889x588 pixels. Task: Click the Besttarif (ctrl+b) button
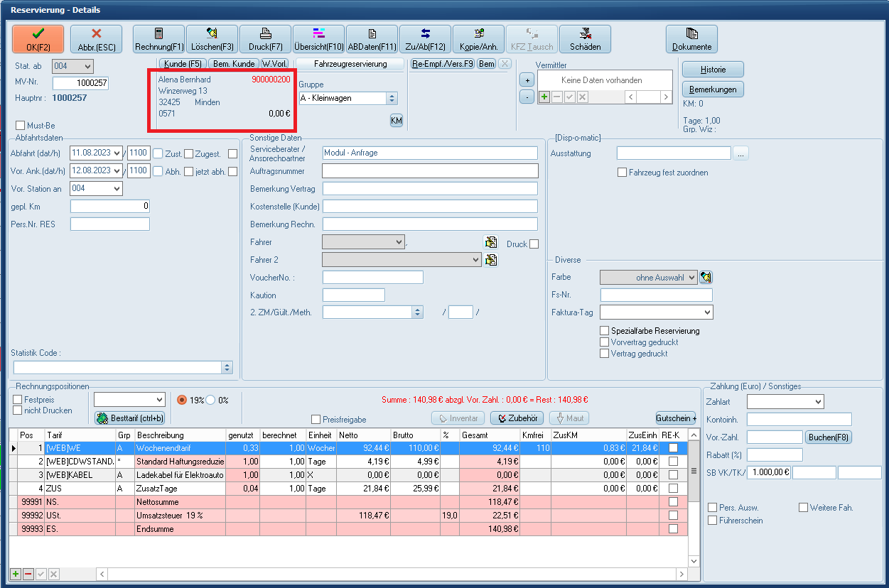130,418
